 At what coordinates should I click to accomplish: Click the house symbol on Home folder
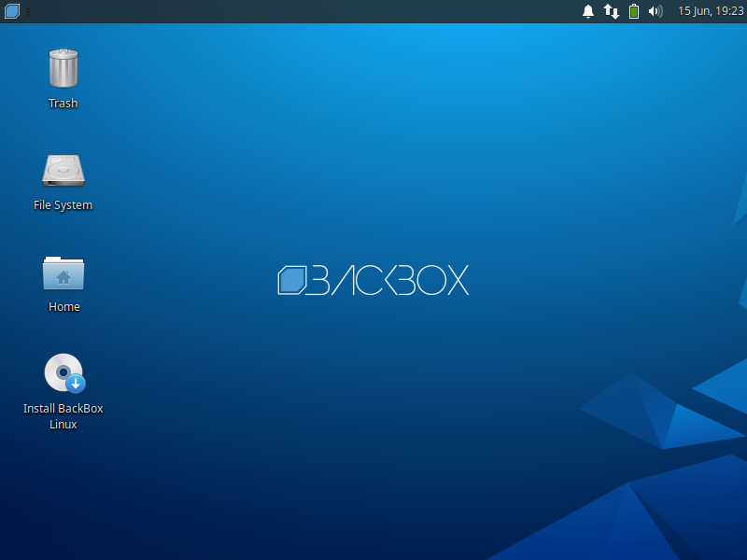click(x=63, y=276)
